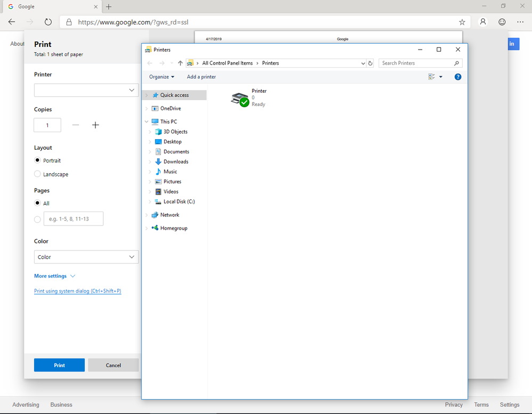Refresh the Printers folder view
The width and height of the screenshot is (532, 414).
(x=370, y=63)
